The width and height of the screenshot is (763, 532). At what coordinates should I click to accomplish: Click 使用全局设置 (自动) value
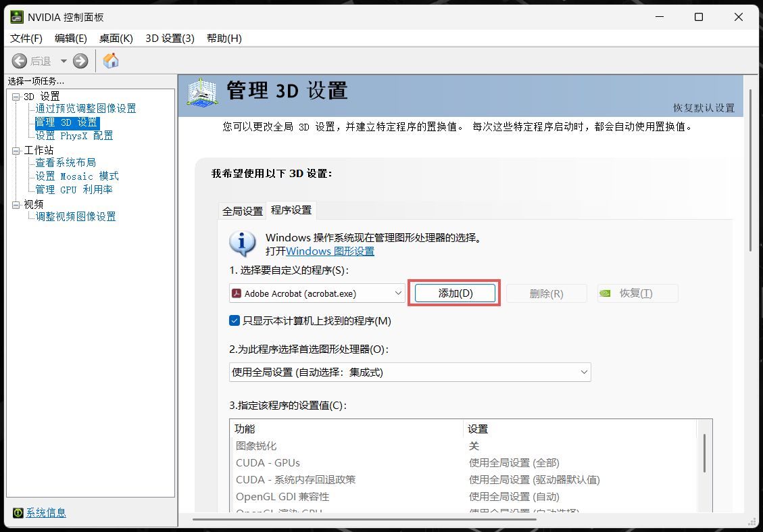coord(514,497)
